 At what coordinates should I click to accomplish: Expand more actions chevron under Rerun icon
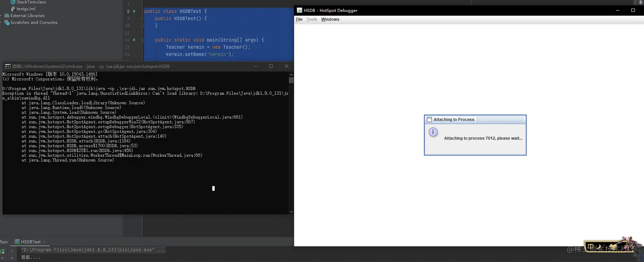(2, 259)
